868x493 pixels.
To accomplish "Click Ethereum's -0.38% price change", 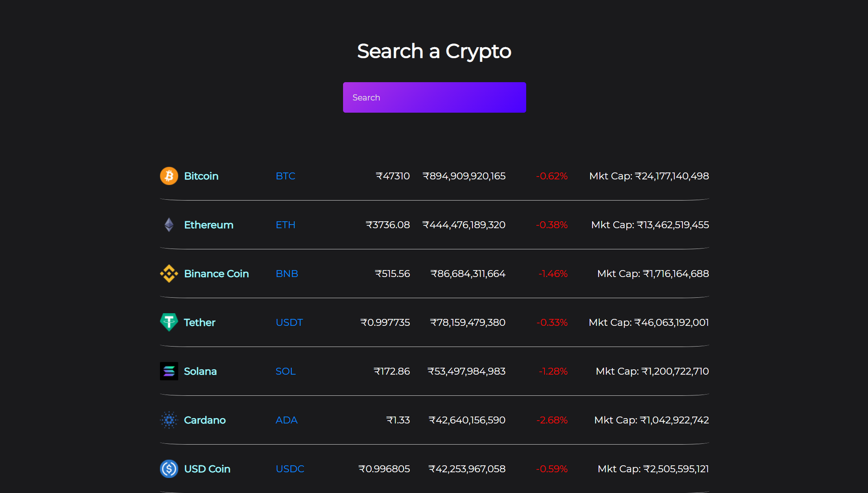I will pyautogui.click(x=552, y=225).
